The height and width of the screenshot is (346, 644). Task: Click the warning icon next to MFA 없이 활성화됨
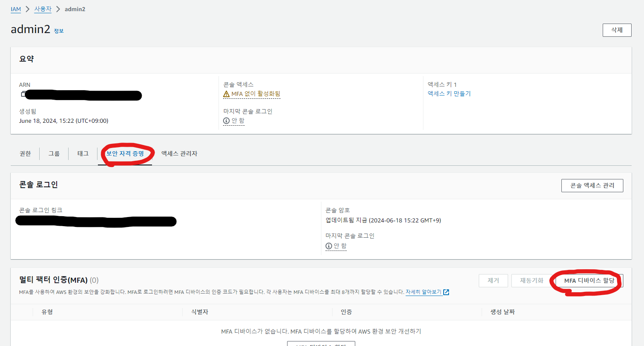(x=226, y=93)
